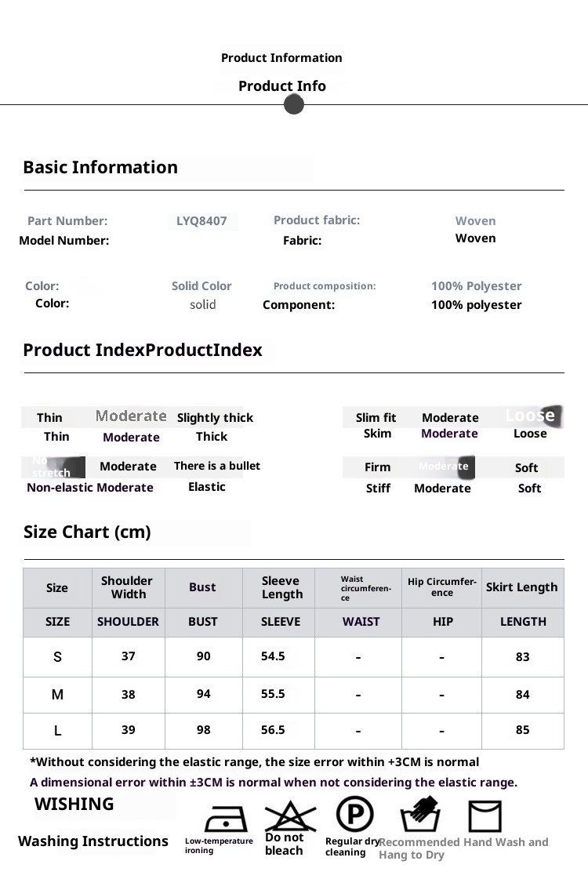Image resolution: width=588 pixels, height=879 pixels.
Task: Click the Skirt Length column header
Action: (x=521, y=587)
